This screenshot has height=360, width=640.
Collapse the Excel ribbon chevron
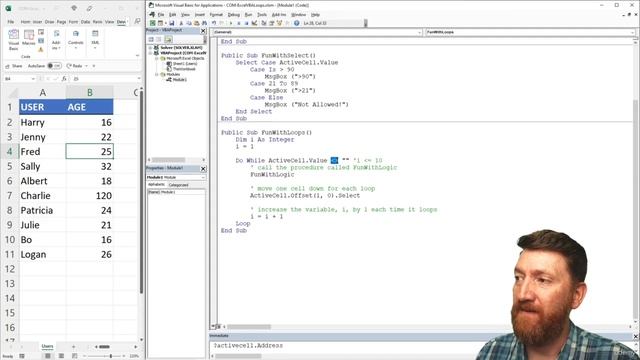tap(138, 56)
